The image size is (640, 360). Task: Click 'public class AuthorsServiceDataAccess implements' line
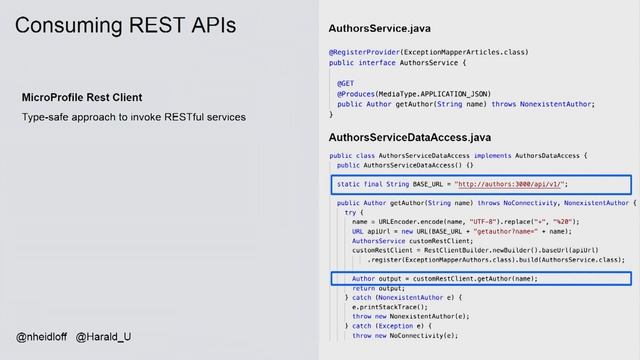458,156
